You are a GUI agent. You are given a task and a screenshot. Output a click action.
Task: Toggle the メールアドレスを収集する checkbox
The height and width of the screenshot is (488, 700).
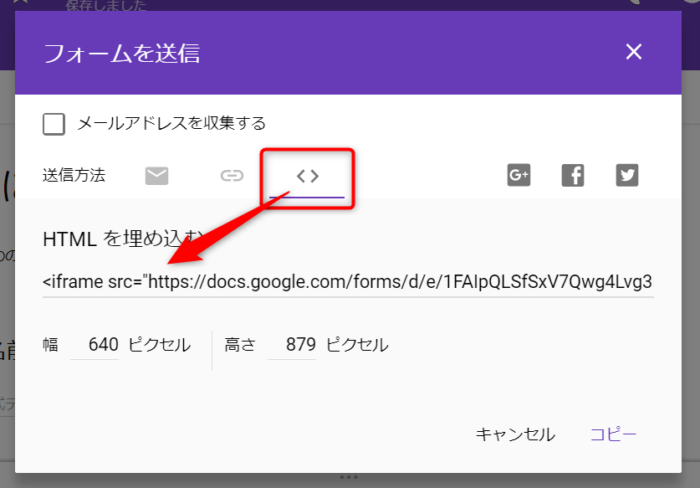(54, 124)
